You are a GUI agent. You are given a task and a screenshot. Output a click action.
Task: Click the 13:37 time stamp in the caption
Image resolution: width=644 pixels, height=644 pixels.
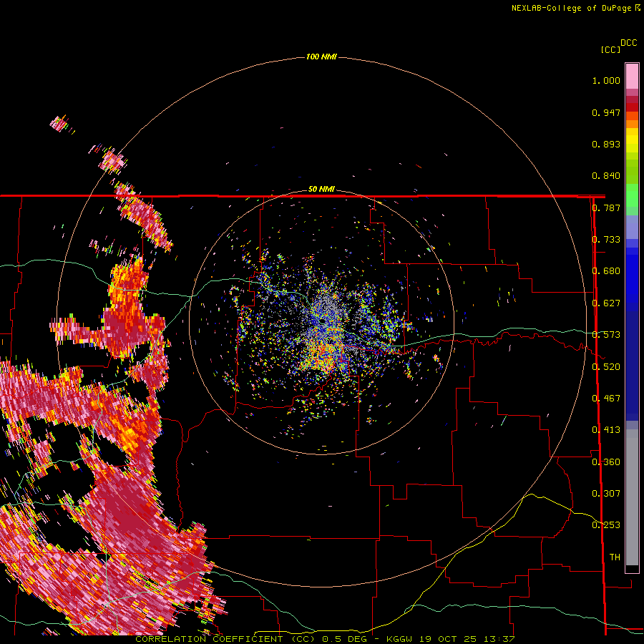click(x=499, y=639)
